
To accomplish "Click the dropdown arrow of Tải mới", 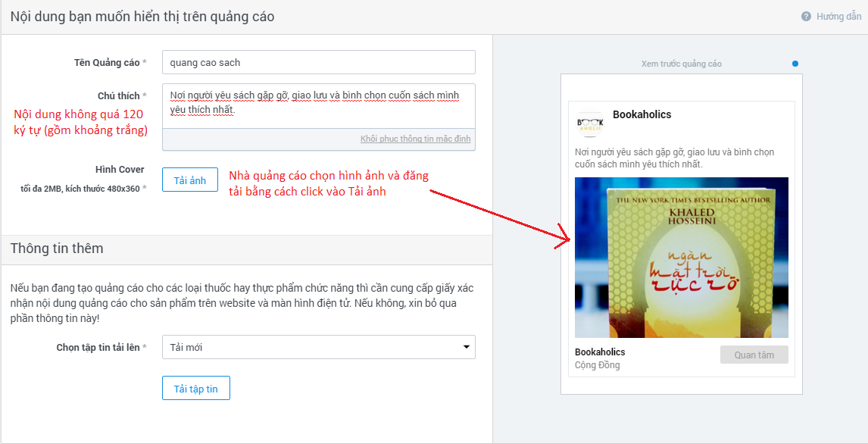I will coord(466,348).
